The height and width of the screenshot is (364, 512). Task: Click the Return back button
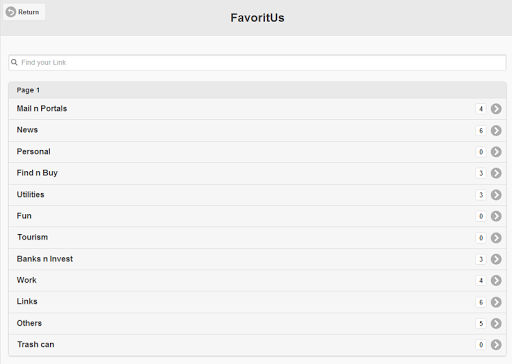[x=24, y=12]
